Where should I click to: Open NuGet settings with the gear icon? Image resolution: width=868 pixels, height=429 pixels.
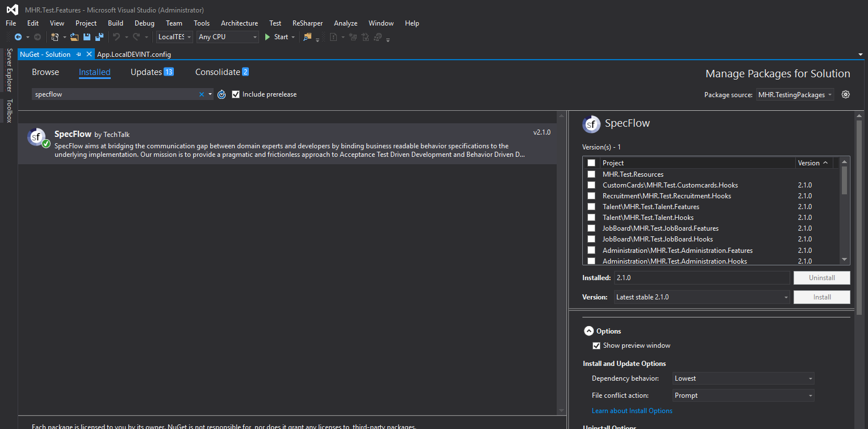click(846, 94)
